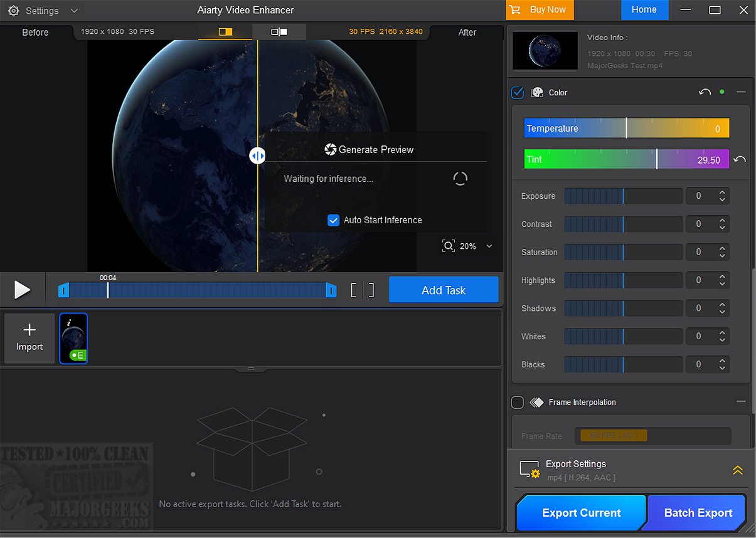Click Batch Export button
The width and height of the screenshot is (756, 538).
(x=698, y=512)
